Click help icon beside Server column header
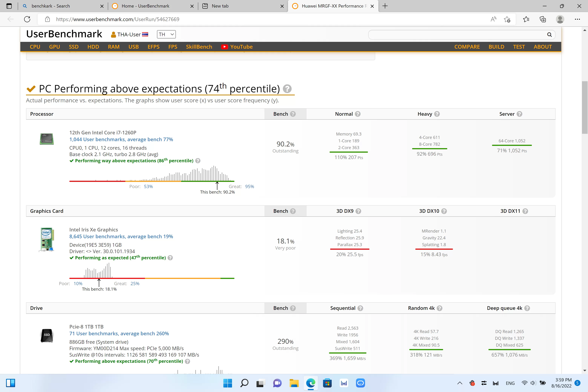588x392 pixels. pyautogui.click(x=519, y=114)
